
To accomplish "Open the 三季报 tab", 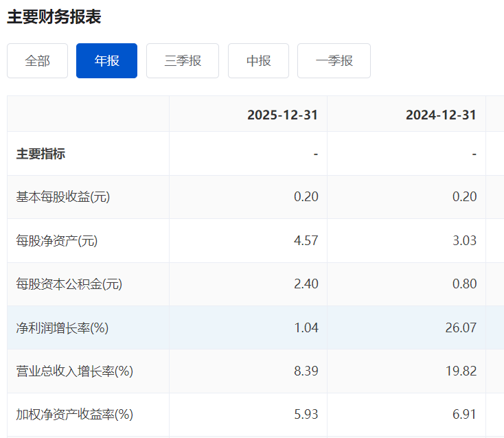I will [x=183, y=61].
